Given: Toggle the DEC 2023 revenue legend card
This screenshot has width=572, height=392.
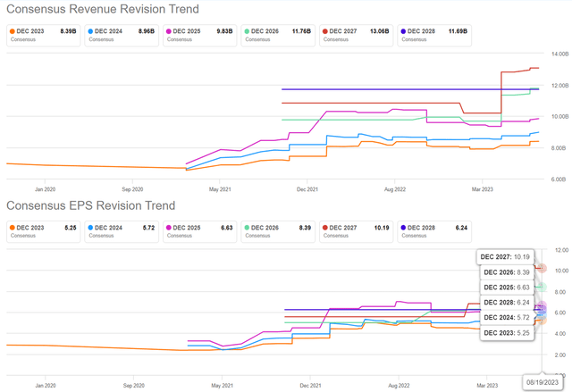Looking at the screenshot, I should pos(44,36).
